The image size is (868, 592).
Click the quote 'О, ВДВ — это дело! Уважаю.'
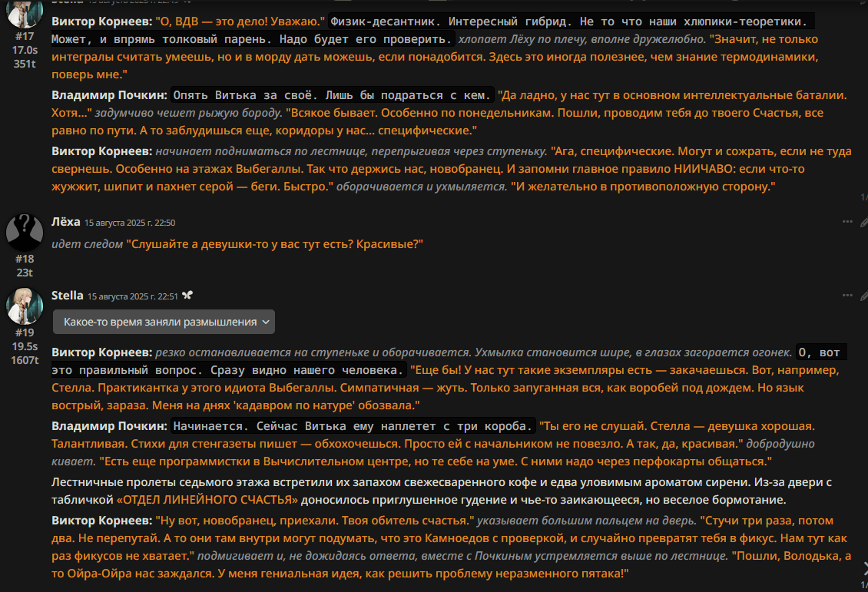pos(240,21)
